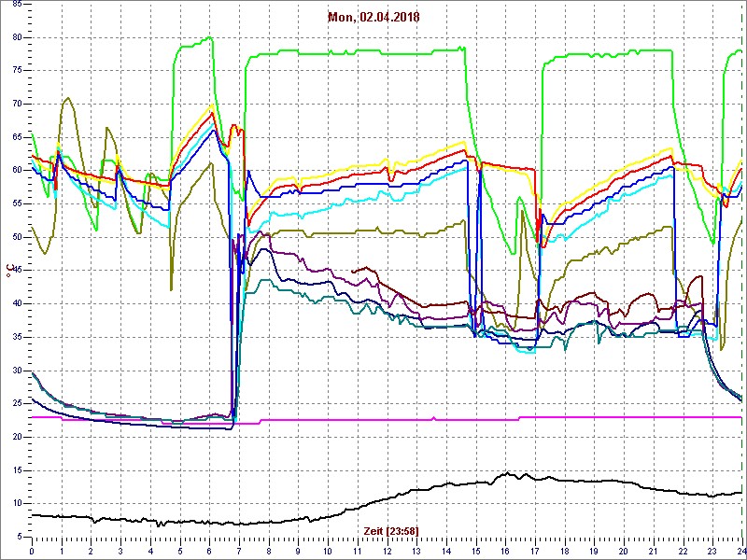Click the x-axis hour label 17
This screenshot has width=747, height=560.
535,550
